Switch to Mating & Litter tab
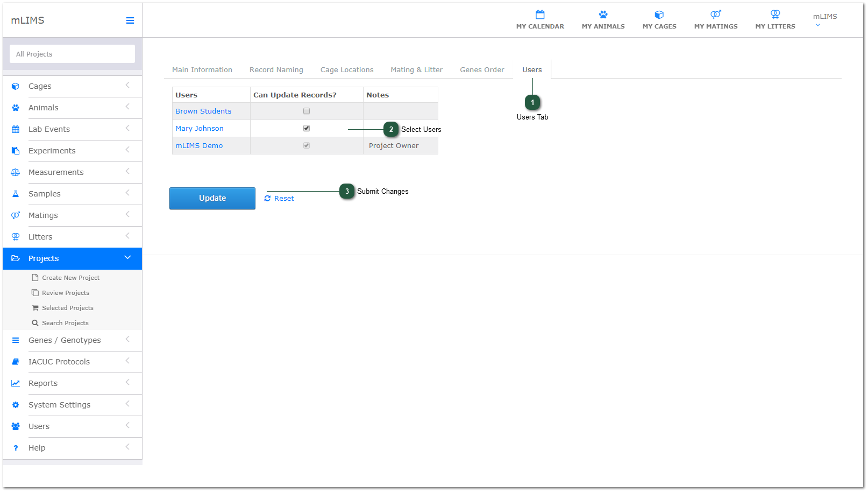Screen dimensions: 868x492 [417, 70]
